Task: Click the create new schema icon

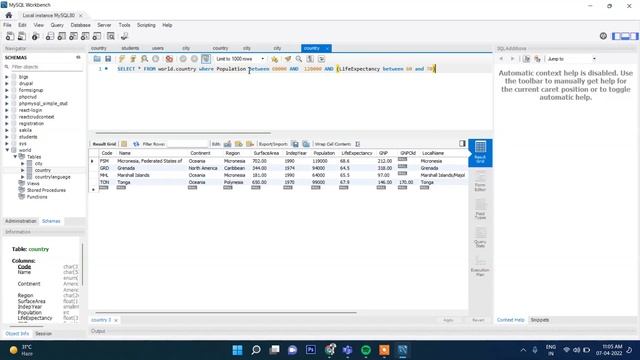Action: 50,36
